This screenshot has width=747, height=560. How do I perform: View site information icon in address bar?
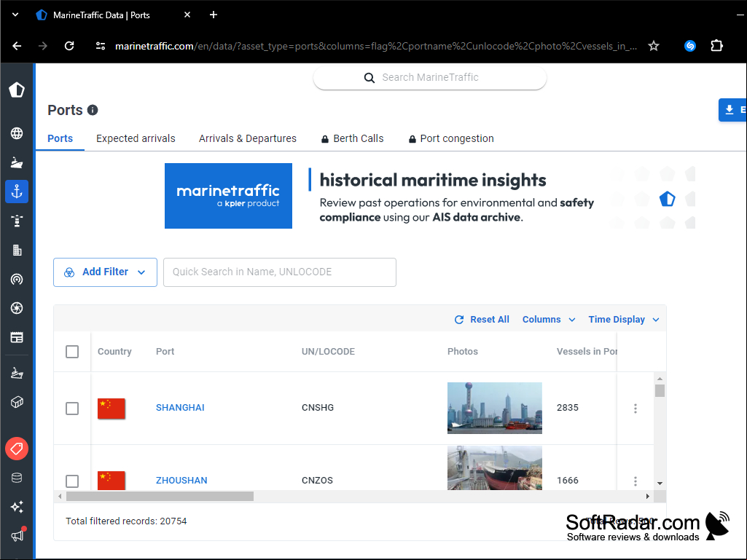coord(101,46)
